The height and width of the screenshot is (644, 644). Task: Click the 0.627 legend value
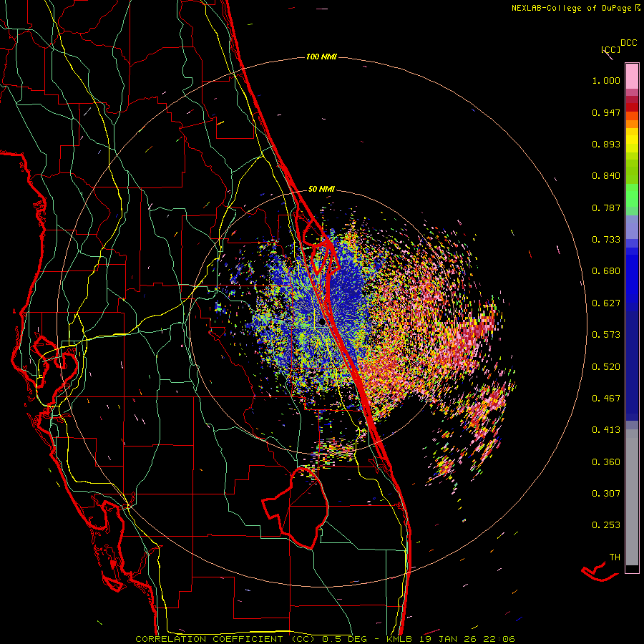pyautogui.click(x=606, y=303)
